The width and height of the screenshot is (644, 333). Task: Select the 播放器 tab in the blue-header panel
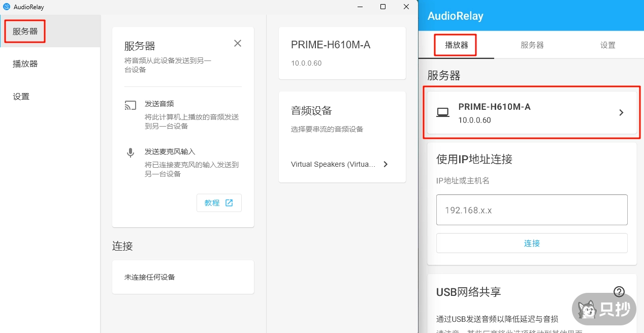pyautogui.click(x=456, y=45)
